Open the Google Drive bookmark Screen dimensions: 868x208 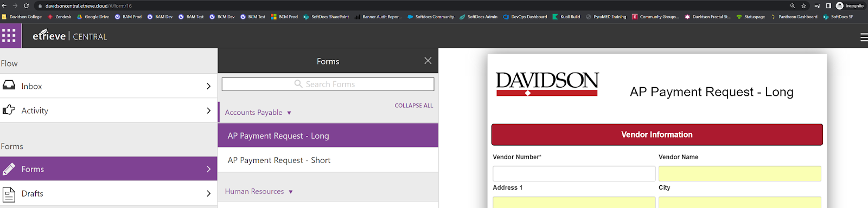point(93,17)
